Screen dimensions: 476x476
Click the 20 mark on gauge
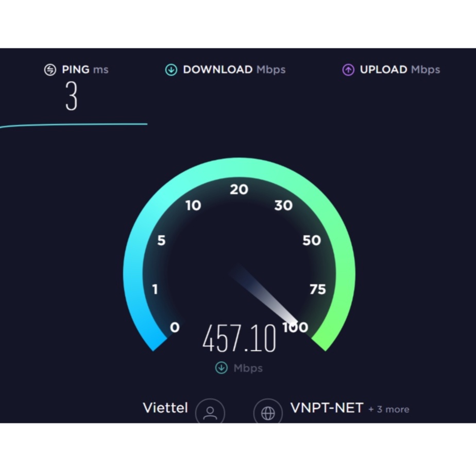coord(239,190)
